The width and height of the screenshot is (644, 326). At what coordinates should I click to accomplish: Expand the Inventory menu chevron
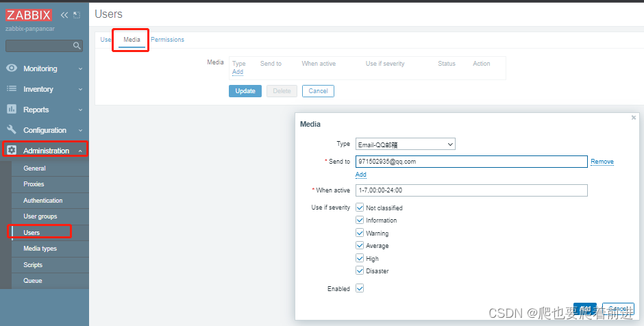pyautogui.click(x=81, y=90)
